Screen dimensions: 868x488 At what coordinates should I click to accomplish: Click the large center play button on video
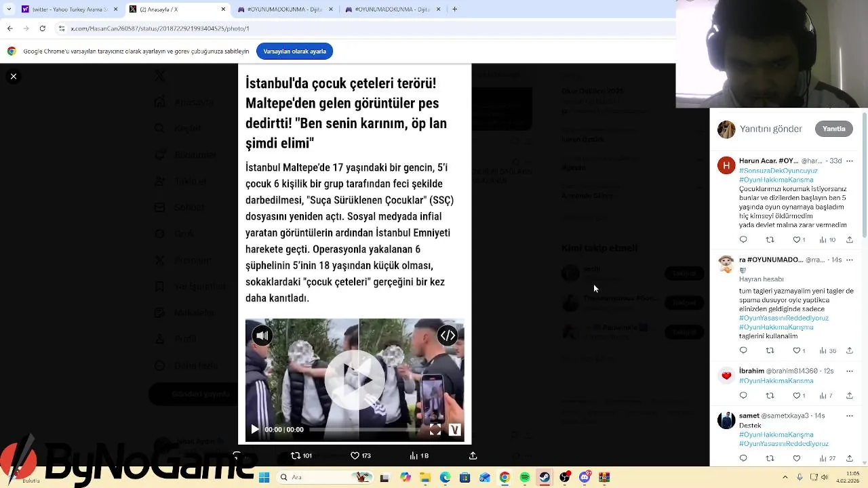coord(355,380)
